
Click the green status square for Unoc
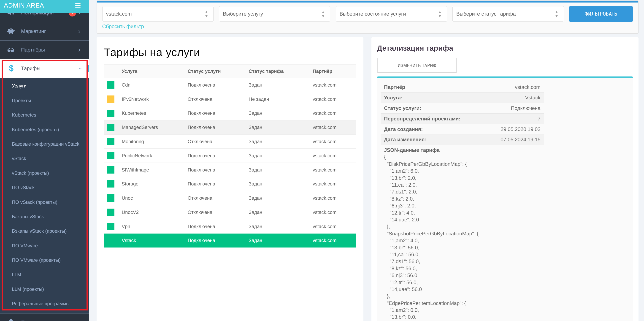(111, 198)
